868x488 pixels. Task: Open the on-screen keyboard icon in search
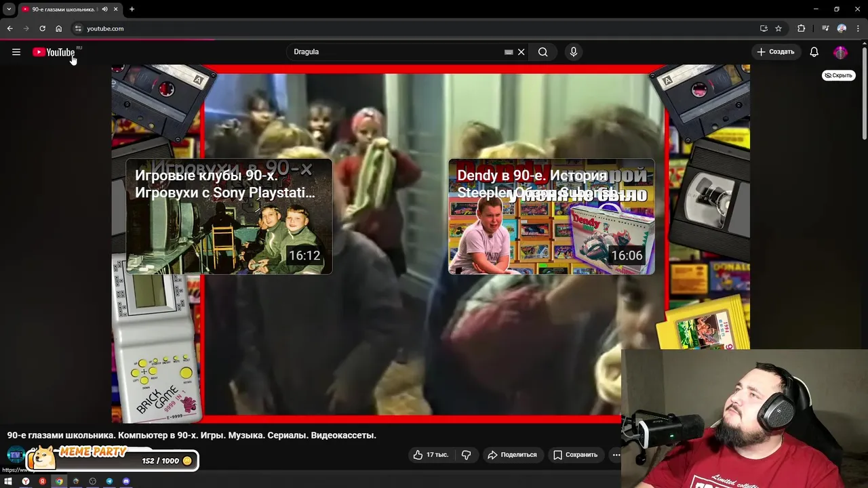coord(509,52)
